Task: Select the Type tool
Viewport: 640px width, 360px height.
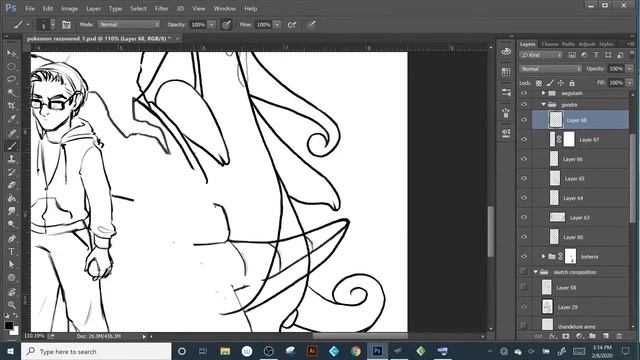Action: pyautogui.click(x=11, y=251)
